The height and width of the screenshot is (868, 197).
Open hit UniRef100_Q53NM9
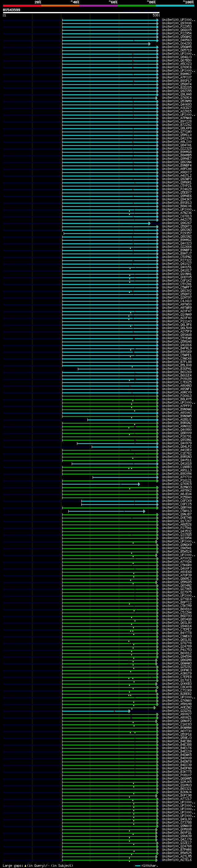tap(177, 101)
